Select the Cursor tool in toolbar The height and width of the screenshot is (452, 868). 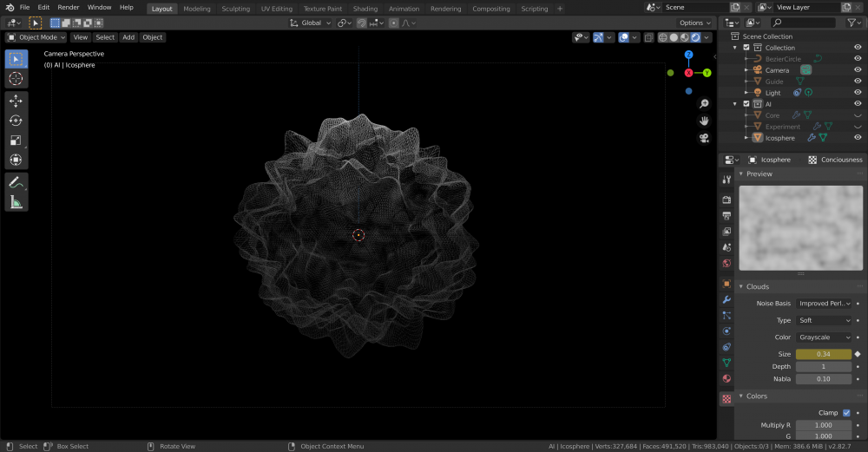(x=16, y=79)
